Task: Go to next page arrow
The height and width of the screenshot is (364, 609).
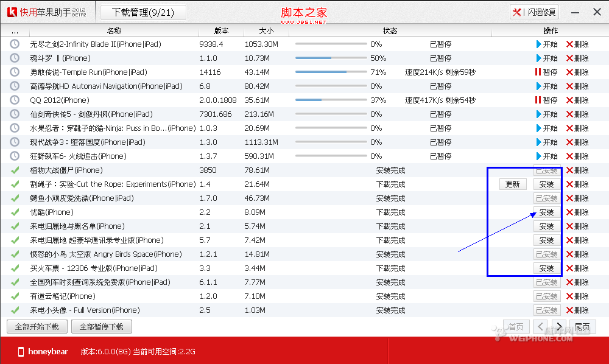Action: tap(559, 327)
